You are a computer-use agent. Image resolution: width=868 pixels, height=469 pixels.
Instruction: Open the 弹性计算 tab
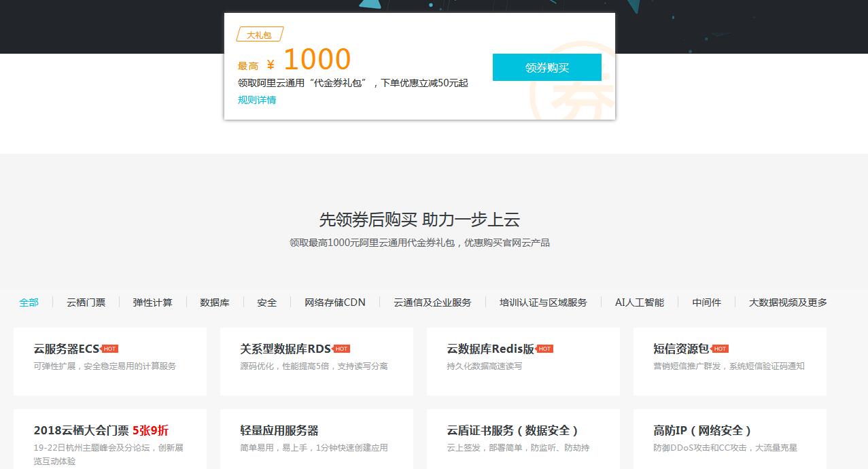coord(153,302)
